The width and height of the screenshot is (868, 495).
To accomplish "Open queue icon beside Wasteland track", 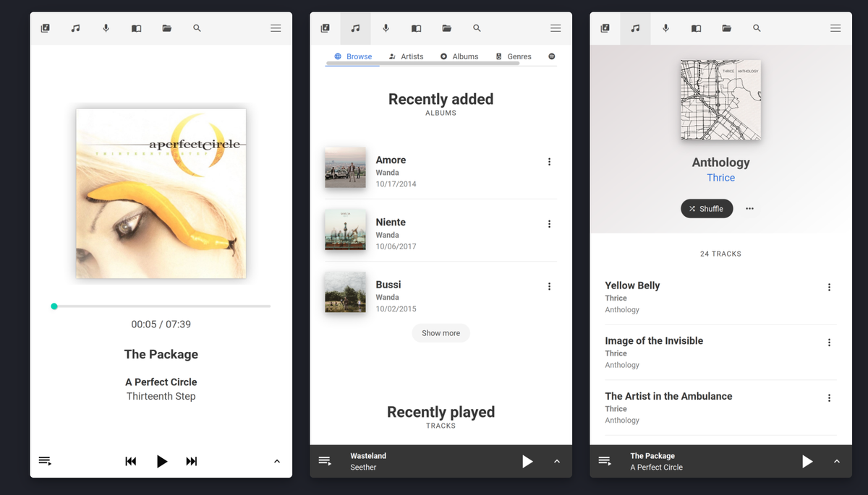I will coord(325,461).
